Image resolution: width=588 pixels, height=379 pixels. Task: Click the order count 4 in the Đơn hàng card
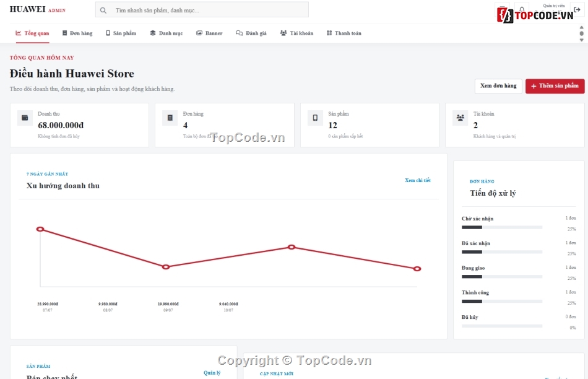click(x=185, y=125)
